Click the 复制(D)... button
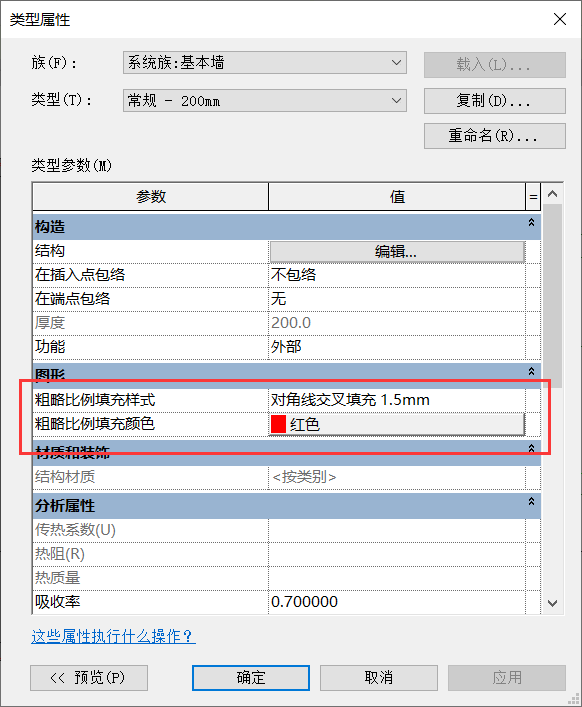Image resolution: width=582 pixels, height=707 pixels. pyautogui.click(x=495, y=101)
